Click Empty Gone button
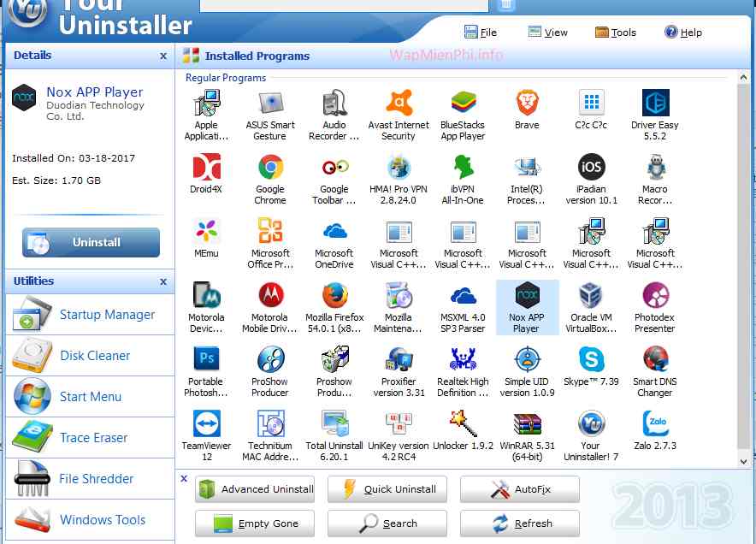Viewport: 756px width, 544px height. [x=255, y=523]
